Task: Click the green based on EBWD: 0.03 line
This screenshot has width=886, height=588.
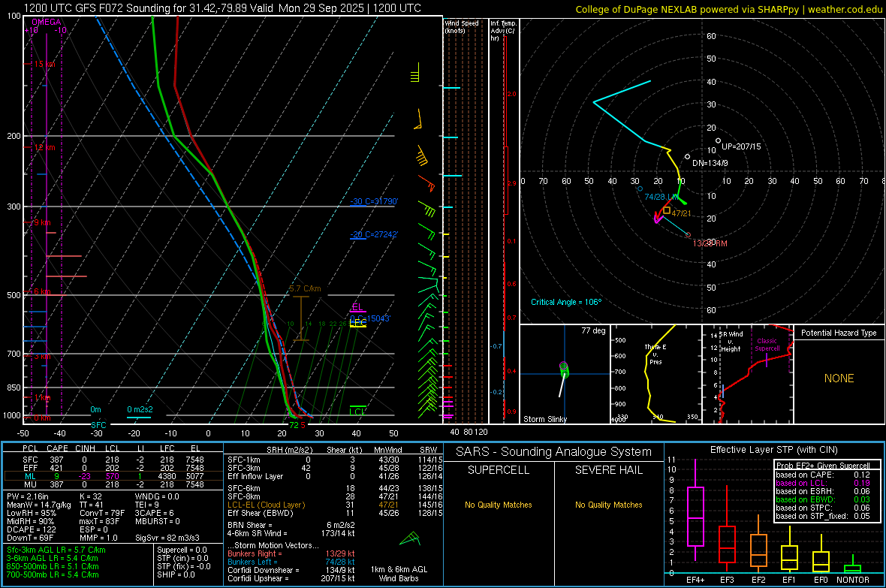Action: coord(823,499)
